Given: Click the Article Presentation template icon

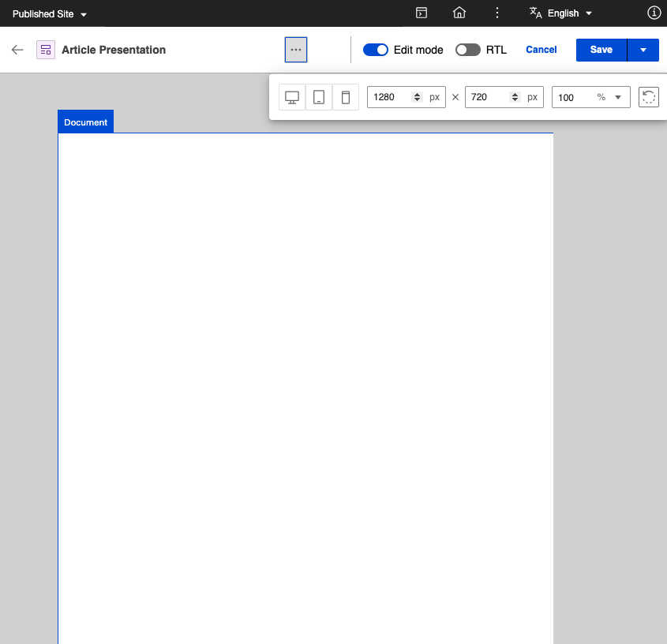Looking at the screenshot, I should coord(46,50).
